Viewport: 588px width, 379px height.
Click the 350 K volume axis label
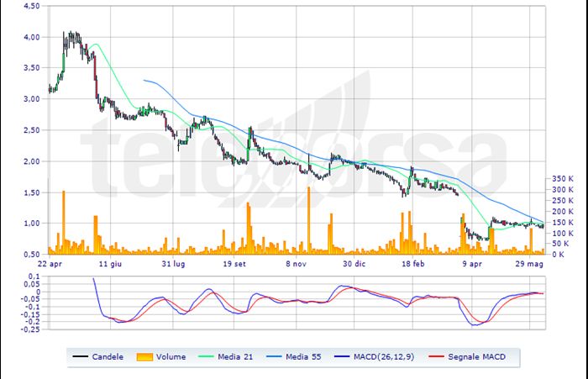click(563, 179)
